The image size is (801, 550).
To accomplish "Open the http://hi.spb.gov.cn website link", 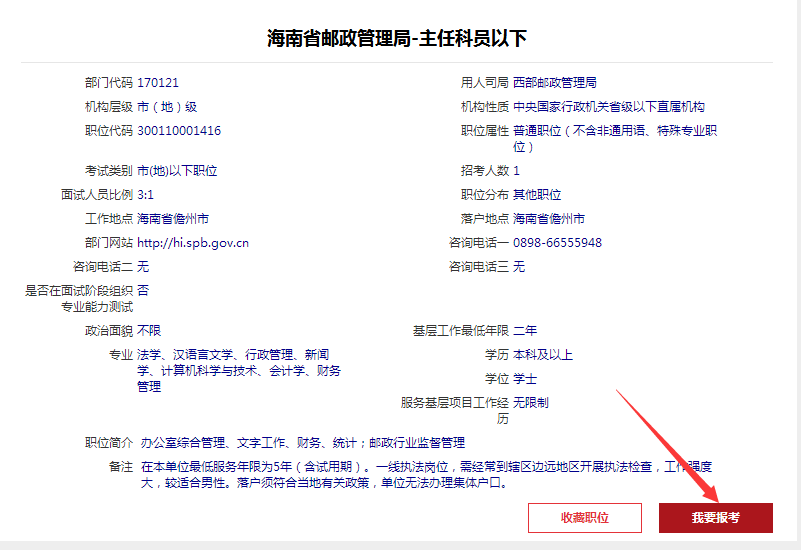I will coord(193,243).
